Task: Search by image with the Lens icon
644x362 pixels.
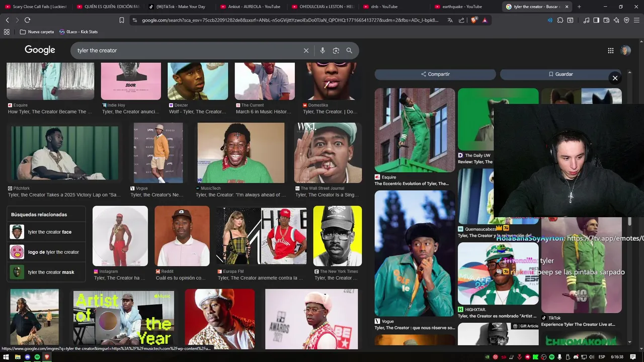Action: [336, 50]
